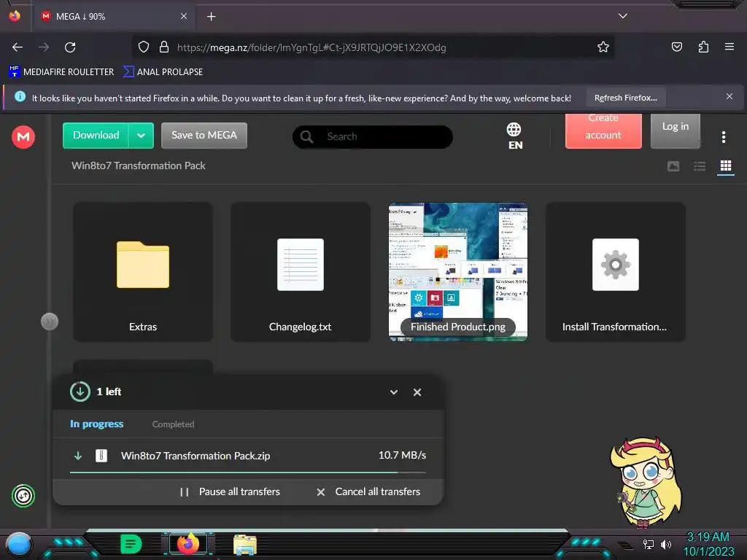The image size is (747, 560).
Task: Switch to the list view
Action: tap(700, 166)
